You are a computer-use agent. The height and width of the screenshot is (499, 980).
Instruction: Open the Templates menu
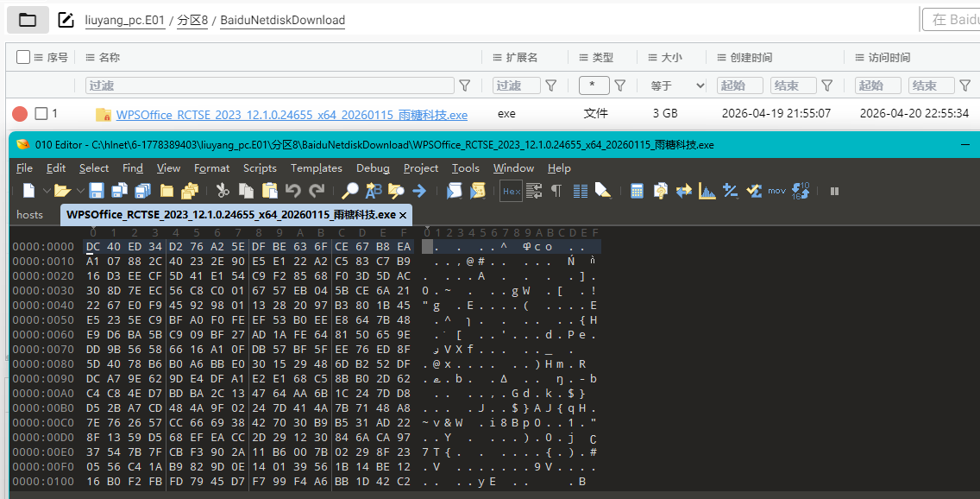[317, 168]
